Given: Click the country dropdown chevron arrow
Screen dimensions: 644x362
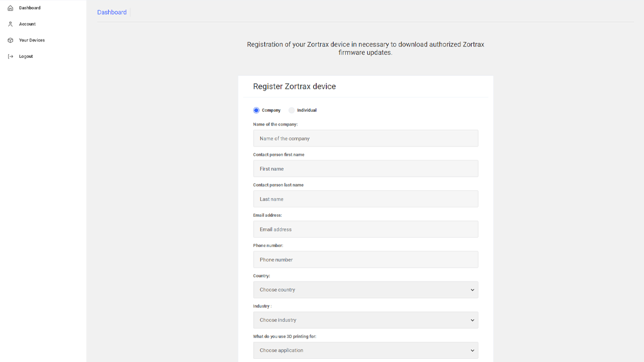Looking at the screenshot, I should [x=472, y=290].
